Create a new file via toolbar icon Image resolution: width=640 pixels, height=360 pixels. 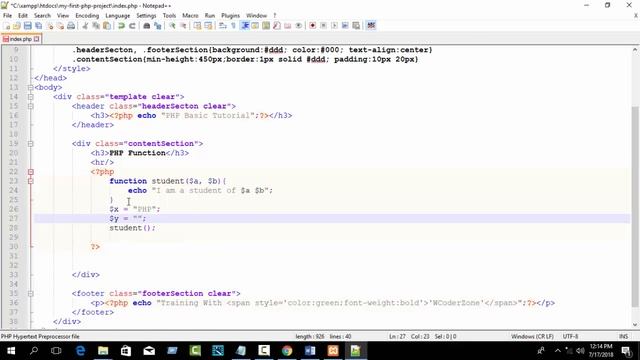pyautogui.click(x=7, y=26)
